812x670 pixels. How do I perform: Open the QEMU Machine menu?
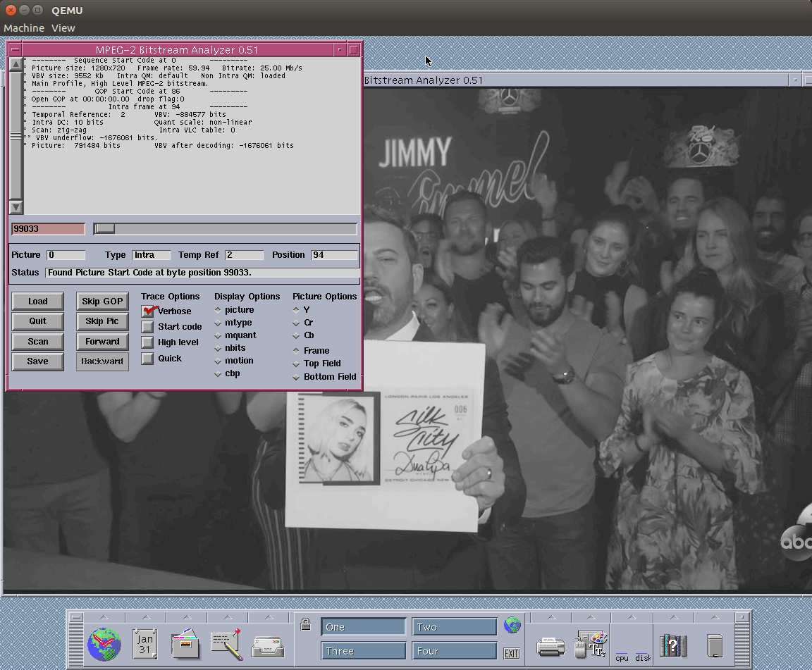[x=24, y=28]
